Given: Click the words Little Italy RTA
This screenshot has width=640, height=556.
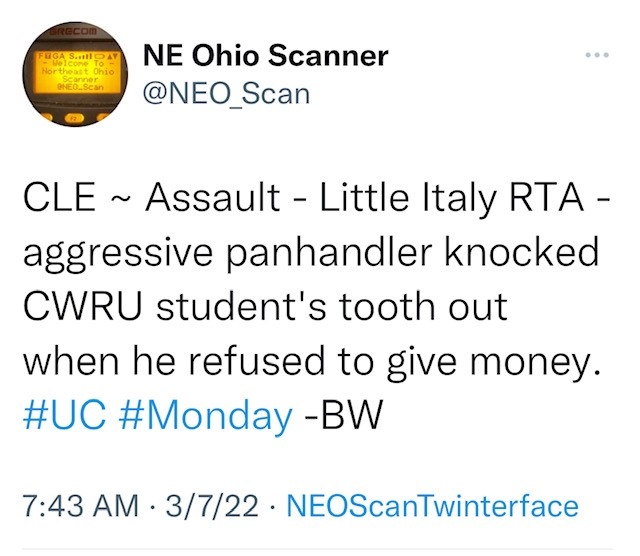Looking at the screenshot, I should (x=451, y=198).
